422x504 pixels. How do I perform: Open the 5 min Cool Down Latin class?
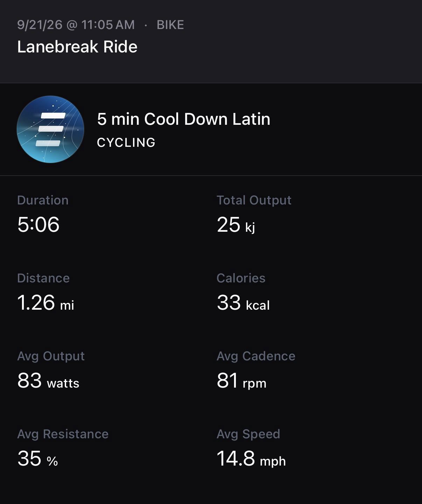183,119
